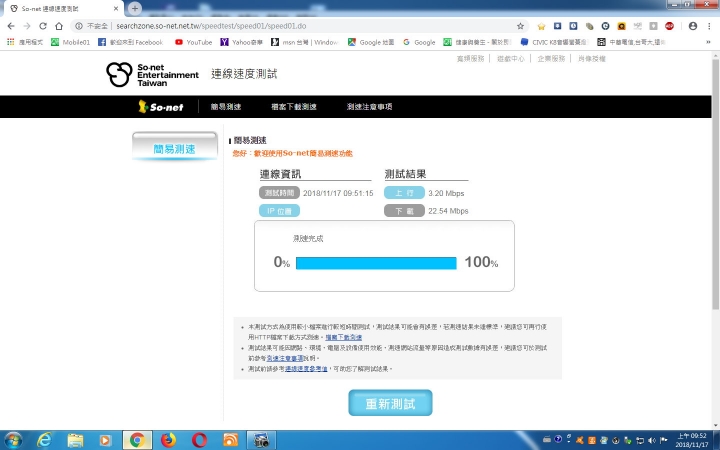This screenshot has height=450, width=720.
Task: Switch to Chrome in the taskbar
Action: click(137, 440)
